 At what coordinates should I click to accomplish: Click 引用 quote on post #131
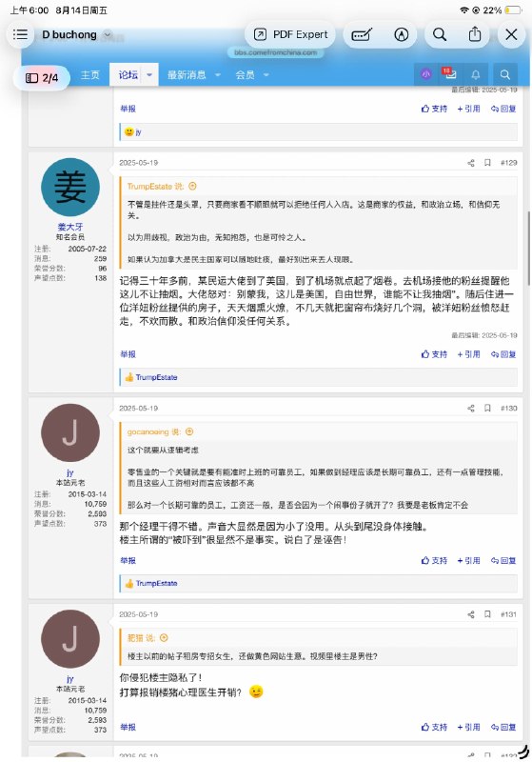pyautogui.click(x=468, y=727)
